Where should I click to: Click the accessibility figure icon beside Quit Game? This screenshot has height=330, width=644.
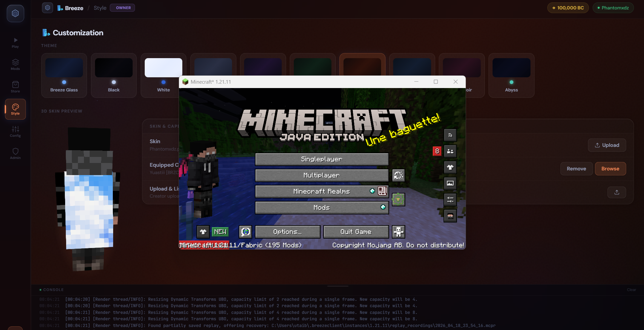pos(398,232)
